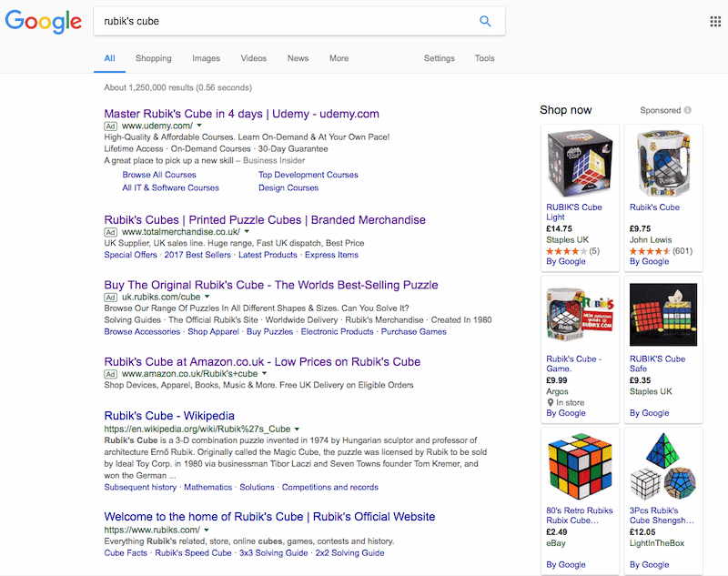Image resolution: width=728 pixels, height=576 pixels.
Task: Open the Google apps grid
Action: coord(715,21)
